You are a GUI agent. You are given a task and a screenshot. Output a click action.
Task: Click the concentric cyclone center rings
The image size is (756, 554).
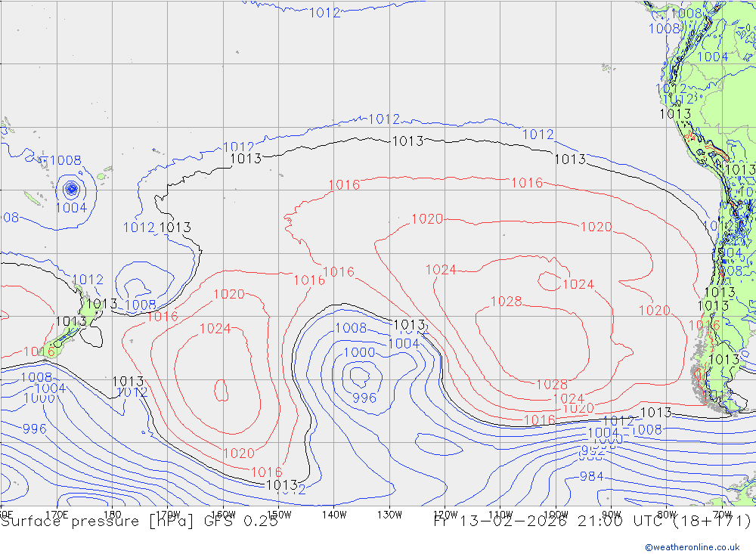(71, 189)
